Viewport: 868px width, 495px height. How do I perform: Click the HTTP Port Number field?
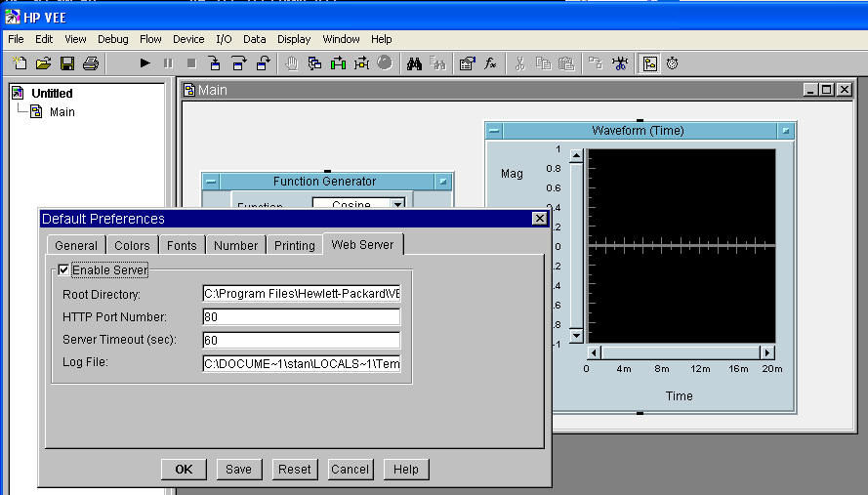[301, 316]
